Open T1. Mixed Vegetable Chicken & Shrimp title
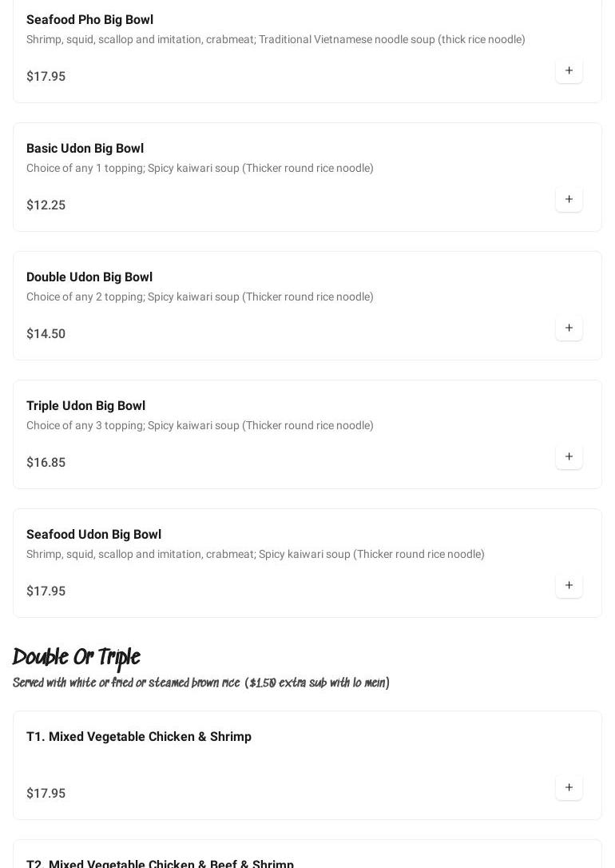This screenshot has height=868, width=615. [139, 737]
